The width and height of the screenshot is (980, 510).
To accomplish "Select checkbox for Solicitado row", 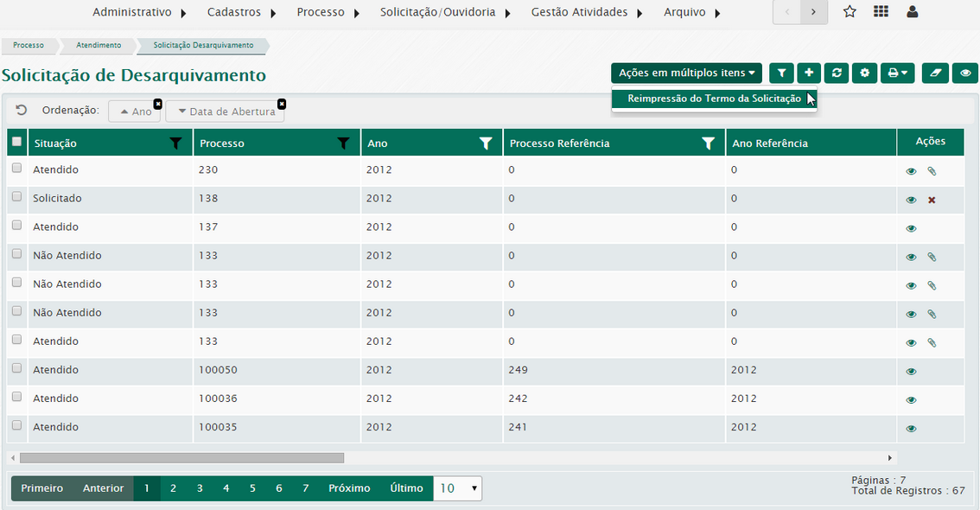I will 16,197.
